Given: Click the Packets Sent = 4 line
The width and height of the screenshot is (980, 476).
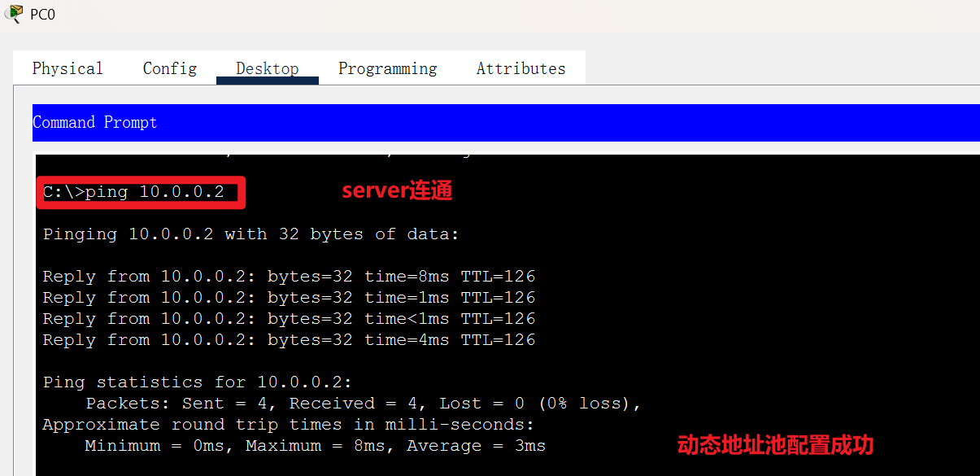Looking at the screenshot, I should pos(364,404).
